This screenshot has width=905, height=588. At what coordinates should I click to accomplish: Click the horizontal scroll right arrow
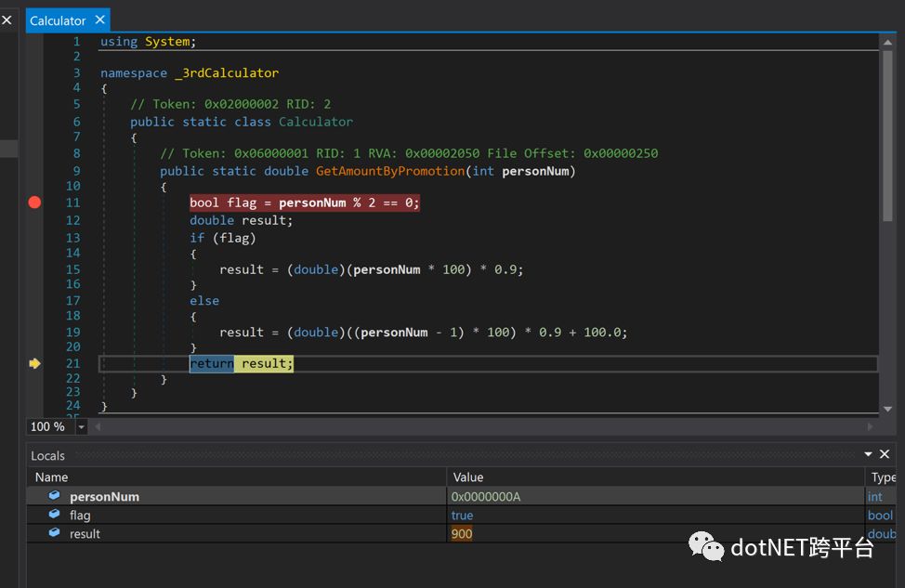coord(871,427)
